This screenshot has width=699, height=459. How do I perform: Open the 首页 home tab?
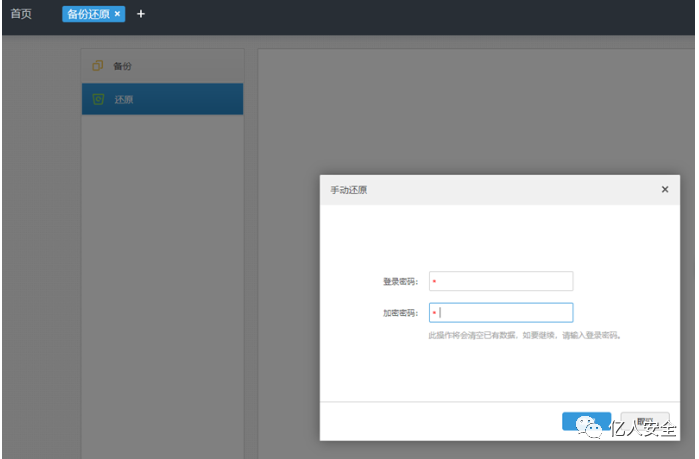pos(21,14)
